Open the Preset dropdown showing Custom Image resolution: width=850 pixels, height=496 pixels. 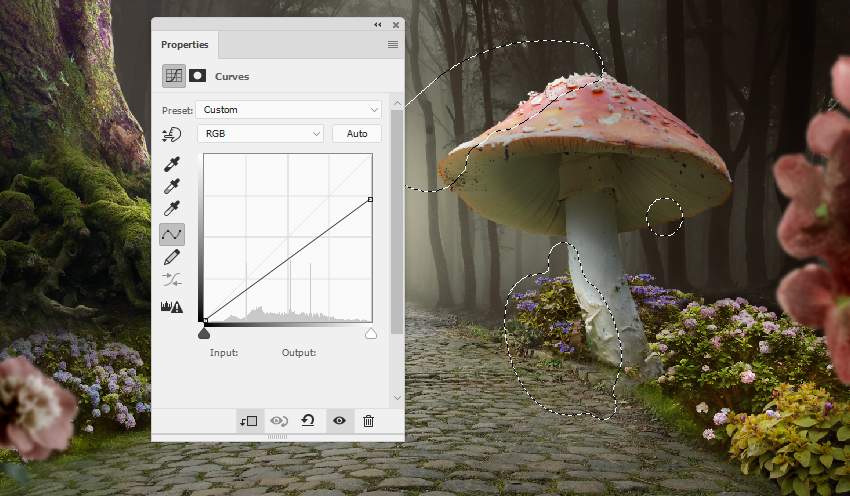[288, 109]
